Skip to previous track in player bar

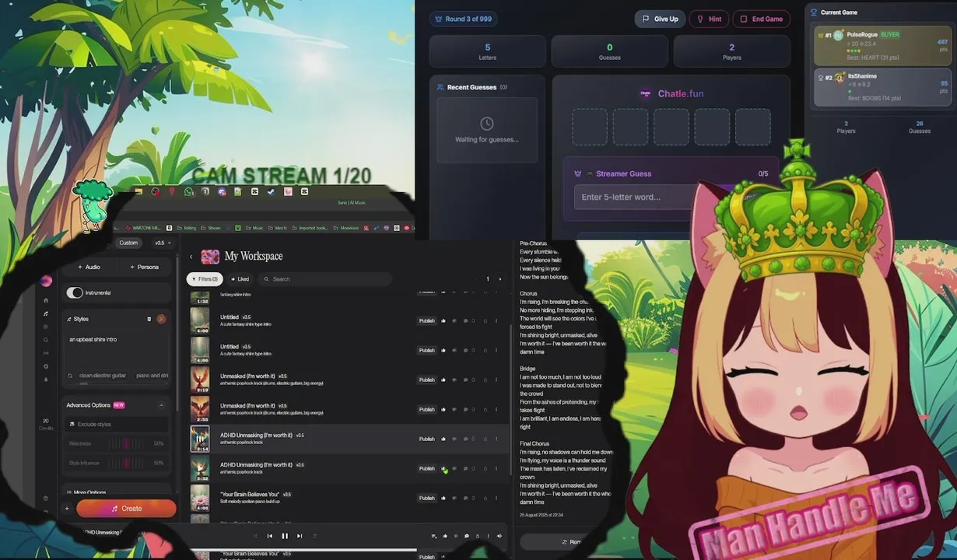(x=270, y=536)
